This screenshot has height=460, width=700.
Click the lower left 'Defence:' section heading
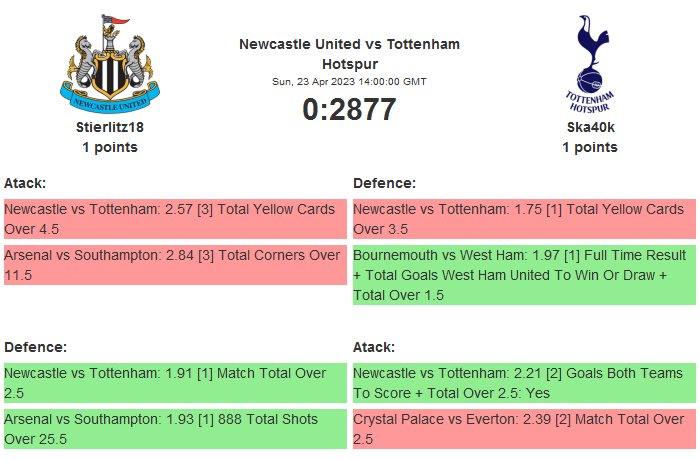35,347
